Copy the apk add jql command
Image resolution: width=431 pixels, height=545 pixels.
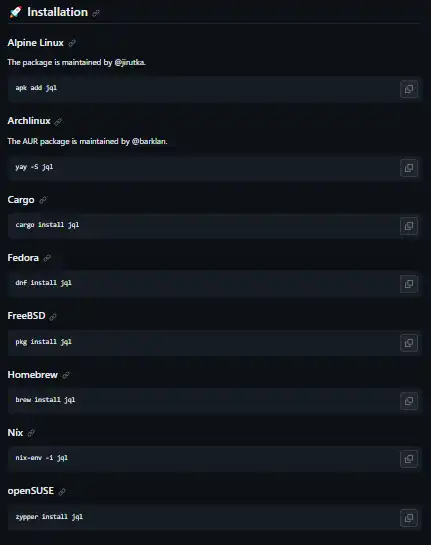point(409,89)
